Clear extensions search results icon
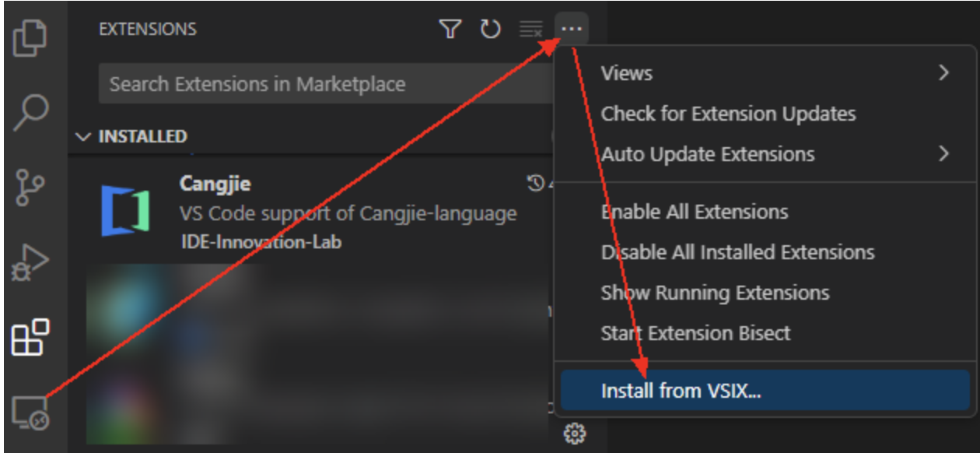Screen dimensions: 980x453 [531, 30]
